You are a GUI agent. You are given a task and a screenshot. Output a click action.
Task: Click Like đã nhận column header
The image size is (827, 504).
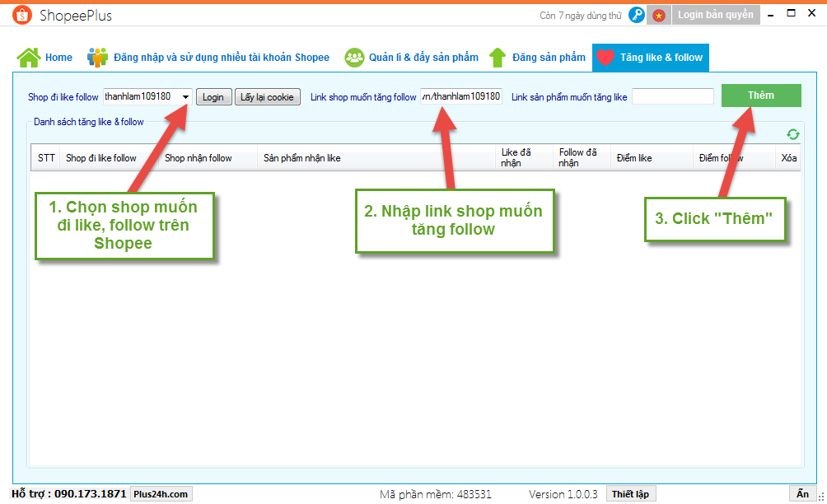pyautogui.click(x=524, y=157)
